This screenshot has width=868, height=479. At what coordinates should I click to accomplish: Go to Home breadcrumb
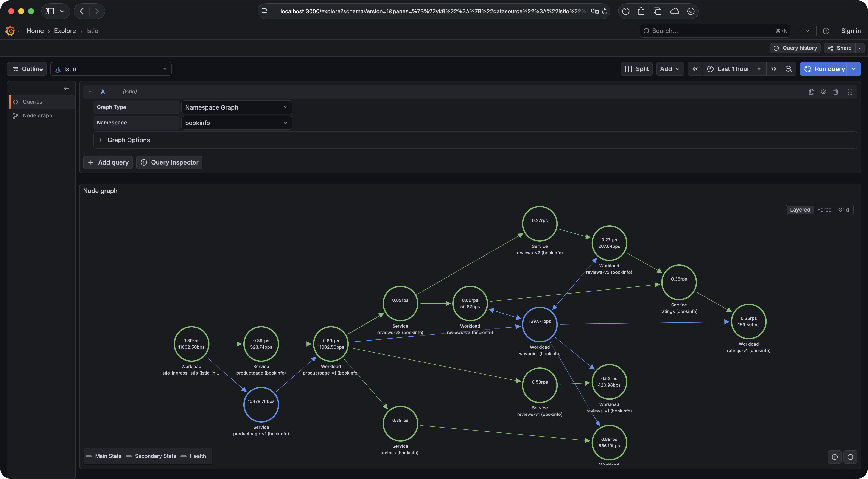[x=35, y=31]
